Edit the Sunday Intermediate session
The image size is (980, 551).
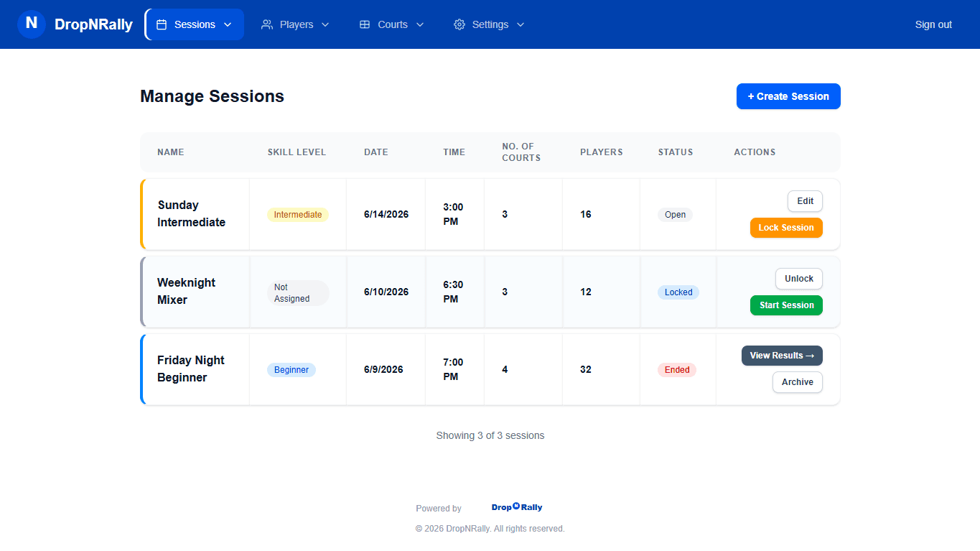(x=805, y=201)
